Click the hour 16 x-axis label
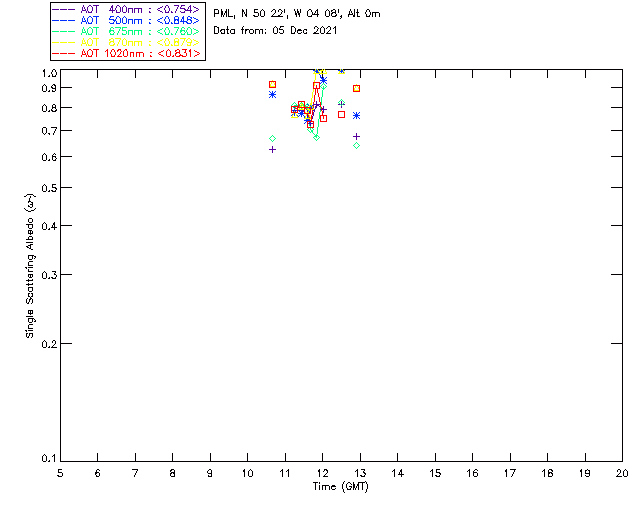The width and height of the screenshot is (640, 512). point(473,473)
